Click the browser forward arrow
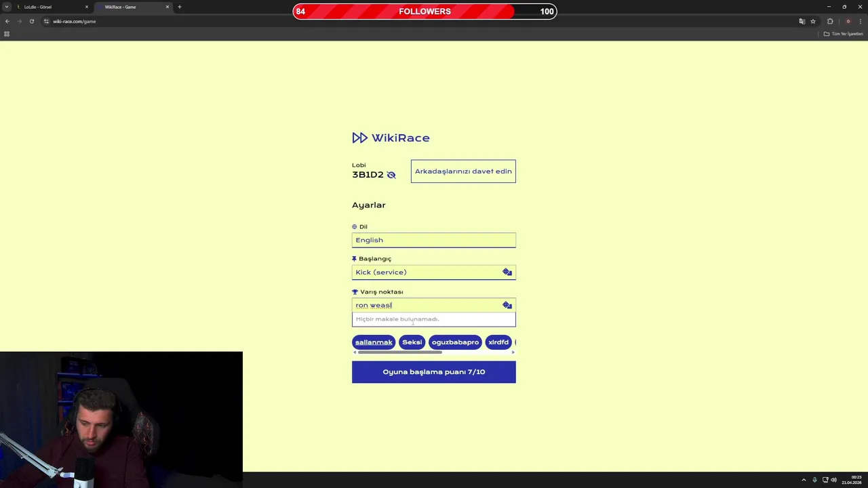 pos(20,21)
